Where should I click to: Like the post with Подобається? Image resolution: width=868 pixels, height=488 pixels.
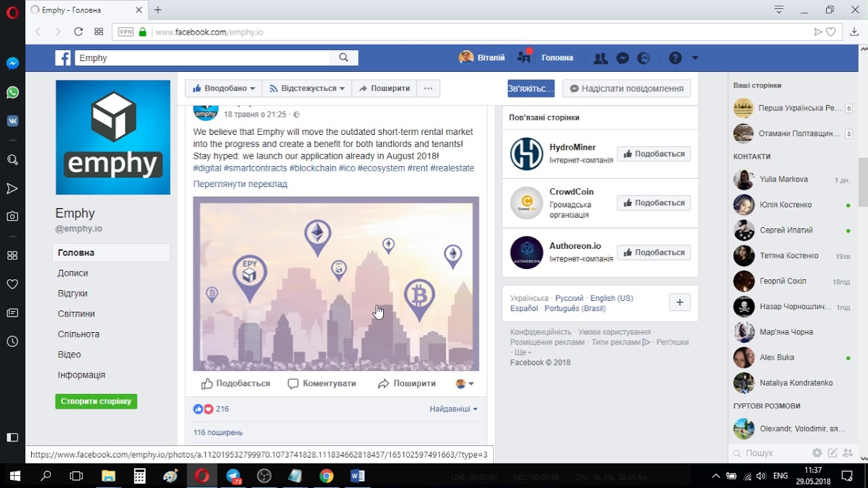tap(235, 384)
